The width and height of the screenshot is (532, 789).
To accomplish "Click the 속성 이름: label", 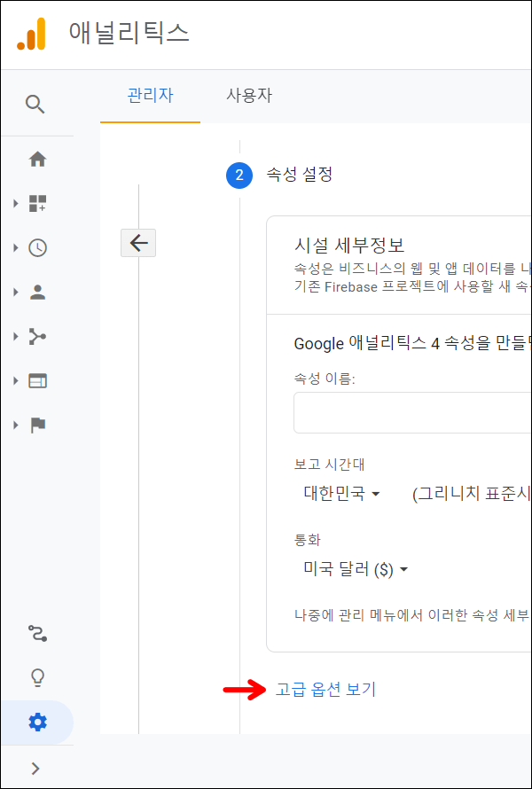I will tap(325, 379).
